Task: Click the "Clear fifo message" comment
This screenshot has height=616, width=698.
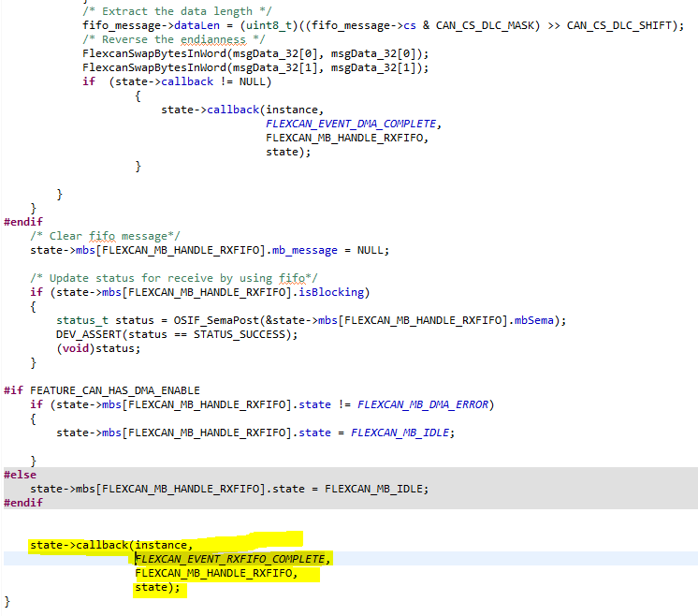Action: (x=105, y=236)
